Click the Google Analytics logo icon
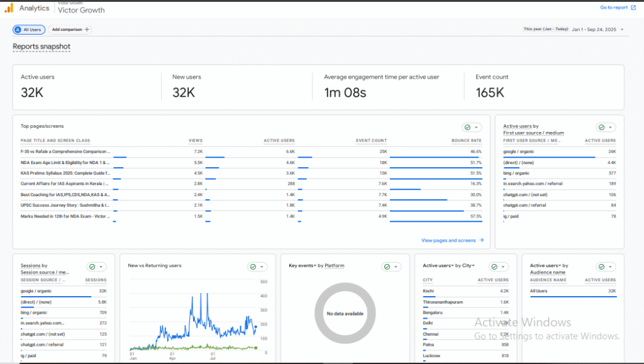 point(9,8)
